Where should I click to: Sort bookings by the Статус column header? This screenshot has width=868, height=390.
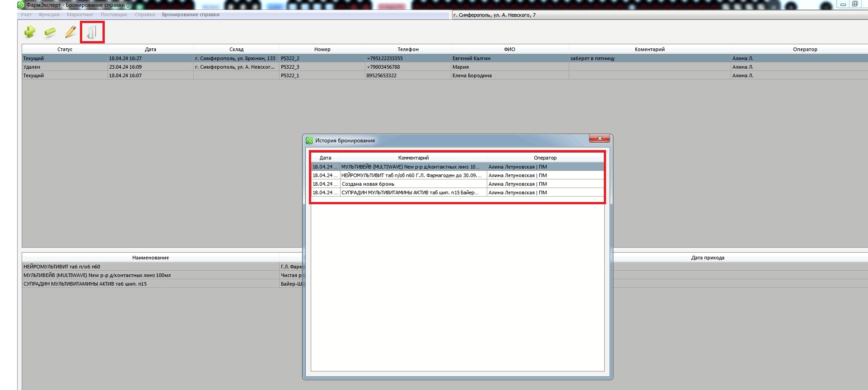click(65, 49)
